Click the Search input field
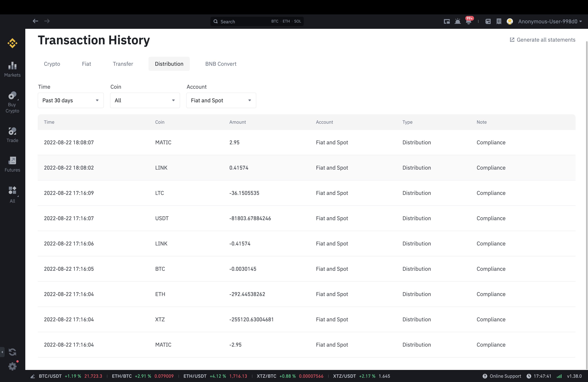Screen dimensions: 588x382 click(242, 22)
